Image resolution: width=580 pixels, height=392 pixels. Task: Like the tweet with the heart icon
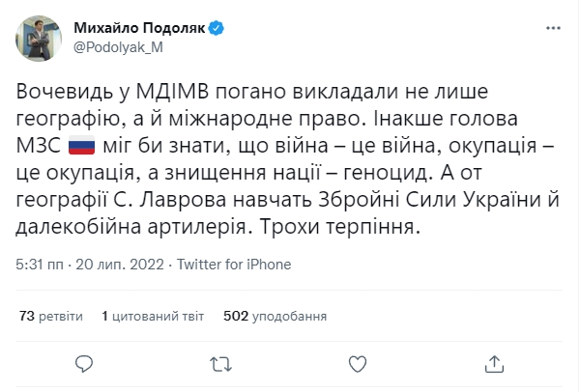coord(359,363)
